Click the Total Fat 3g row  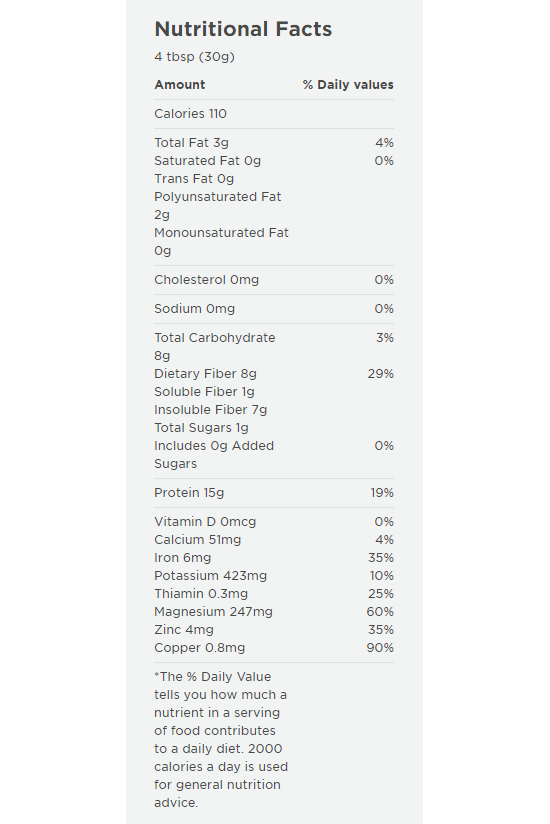pos(274,143)
